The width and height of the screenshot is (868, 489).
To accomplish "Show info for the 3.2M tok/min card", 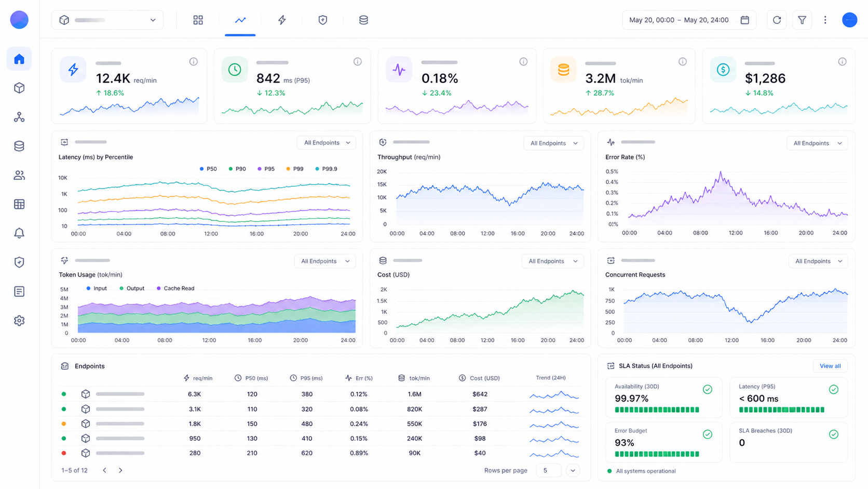I will [683, 61].
